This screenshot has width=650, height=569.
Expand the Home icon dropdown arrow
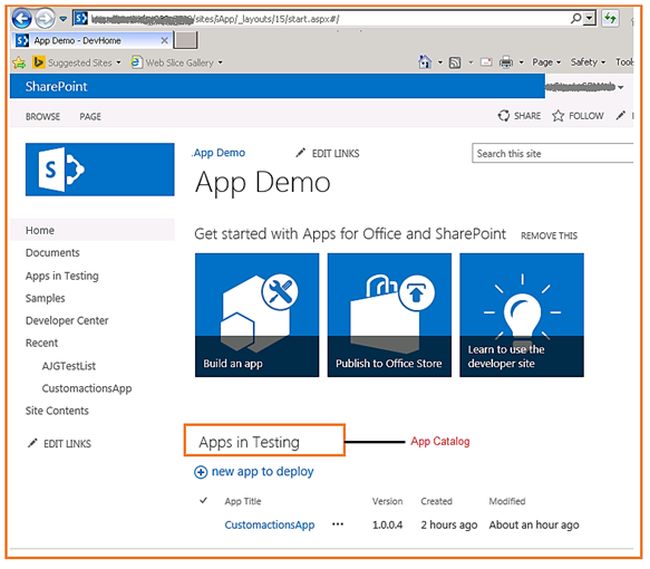pos(440,63)
